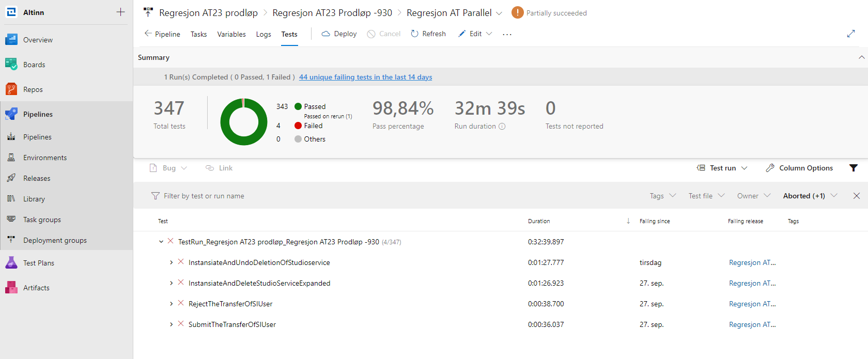Open Boards from the sidebar
The height and width of the screenshot is (359, 868).
tap(34, 65)
